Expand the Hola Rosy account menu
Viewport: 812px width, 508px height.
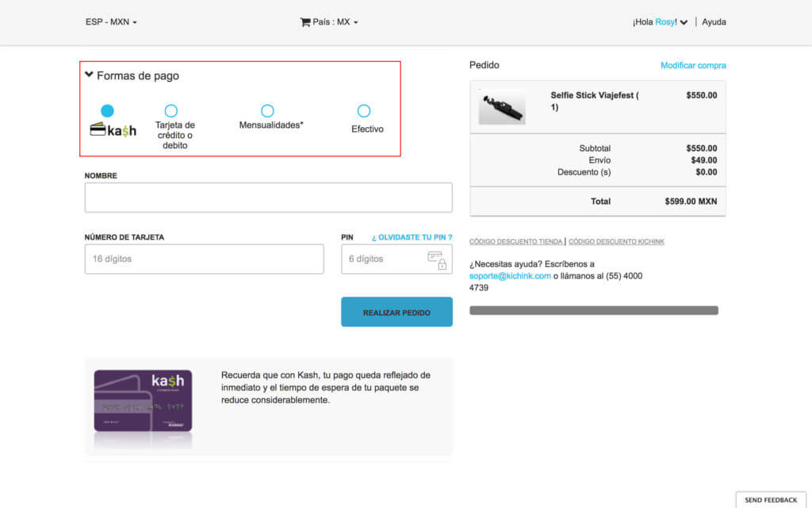(x=660, y=21)
